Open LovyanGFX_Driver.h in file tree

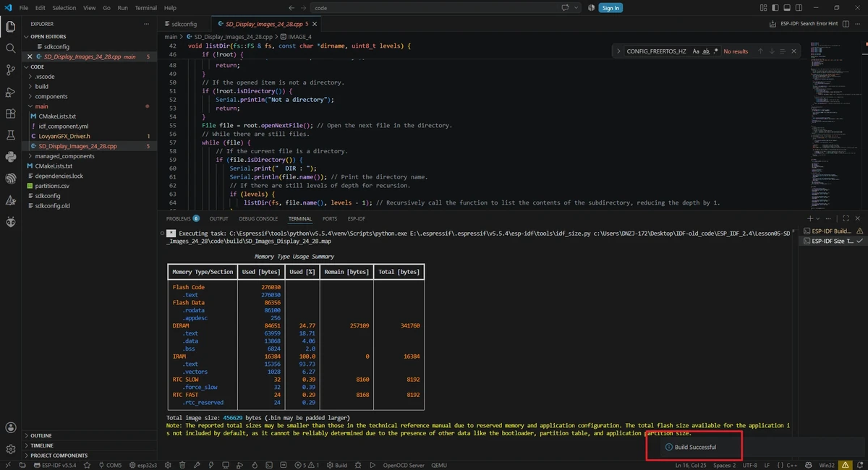pos(64,136)
